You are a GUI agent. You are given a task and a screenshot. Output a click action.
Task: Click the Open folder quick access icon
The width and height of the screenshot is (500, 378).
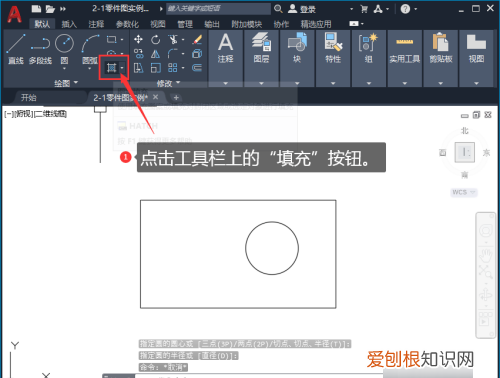[x=50, y=9]
